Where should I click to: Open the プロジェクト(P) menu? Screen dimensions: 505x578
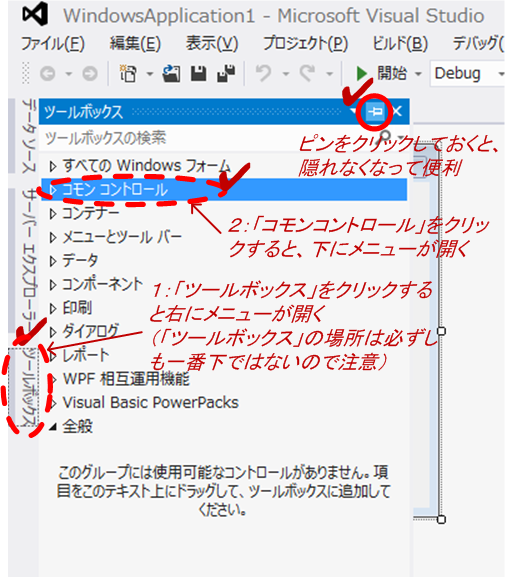point(305,44)
